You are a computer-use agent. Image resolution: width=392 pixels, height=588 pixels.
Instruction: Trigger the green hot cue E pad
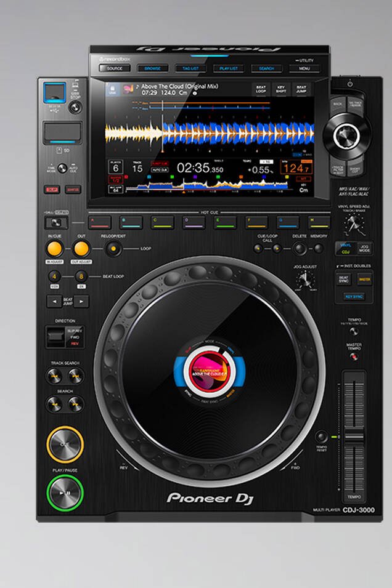coord(226,222)
